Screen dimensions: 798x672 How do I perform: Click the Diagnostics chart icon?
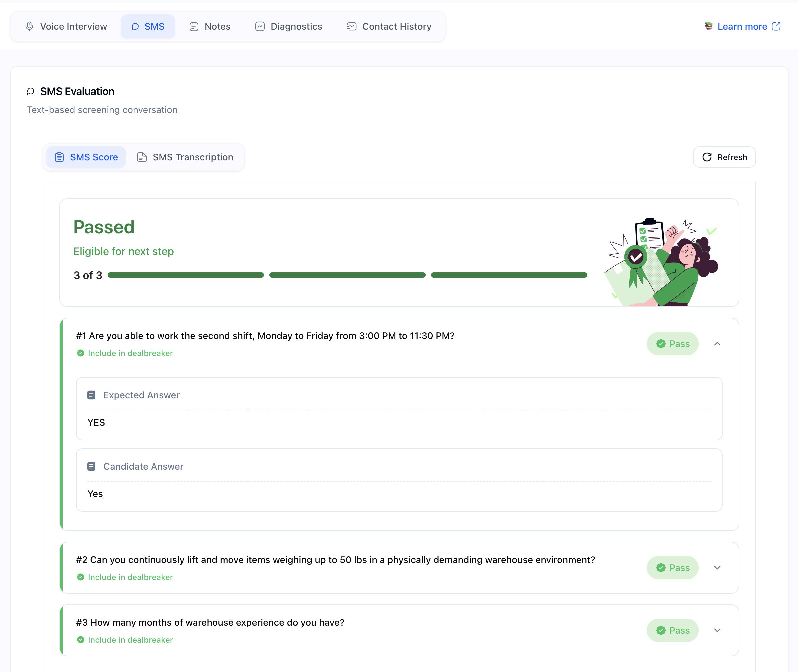pos(260,26)
